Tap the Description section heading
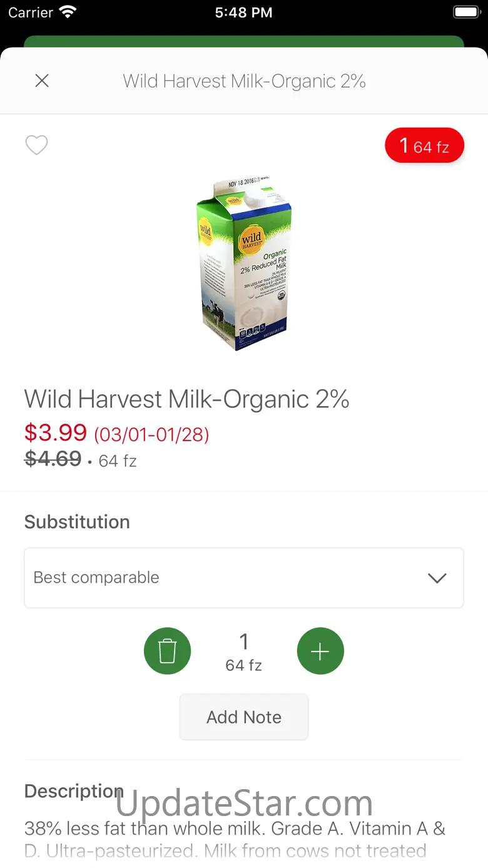The width and height of the screenshot is (488, 868). [x=74, y=791]
